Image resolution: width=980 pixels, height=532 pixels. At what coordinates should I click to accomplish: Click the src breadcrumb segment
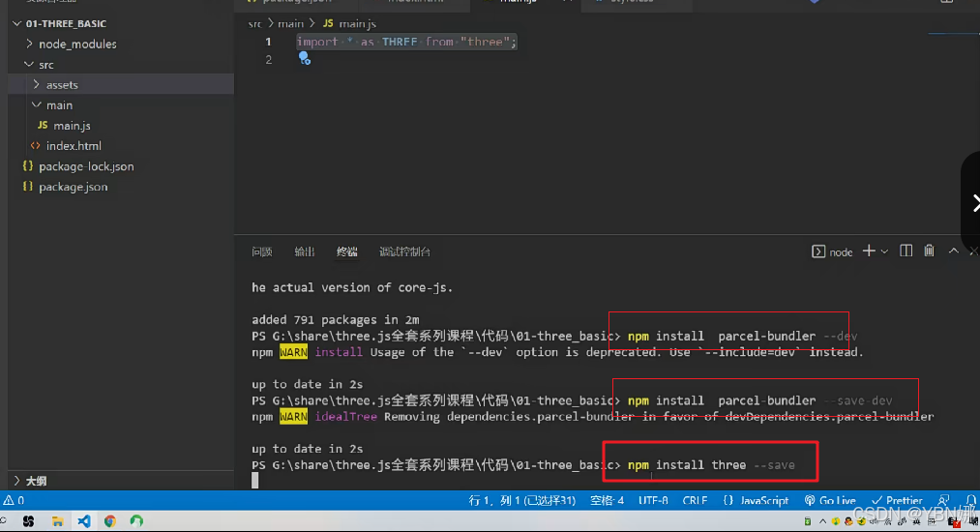254,24
